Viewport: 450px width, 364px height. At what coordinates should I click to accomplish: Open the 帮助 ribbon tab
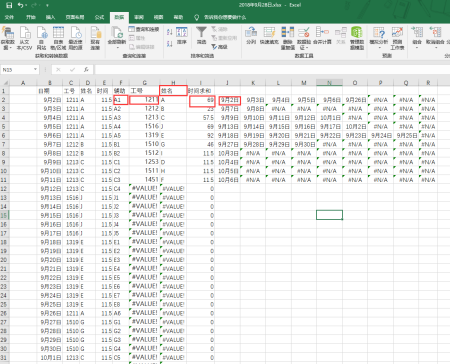pyautogui.click(x=178, y=17)
